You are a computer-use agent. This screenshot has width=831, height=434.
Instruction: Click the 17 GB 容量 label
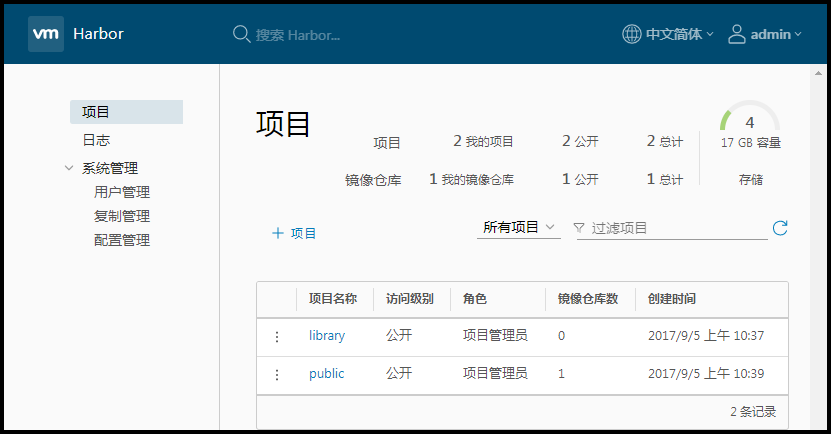pyautogui.click(x=751, y=143)
